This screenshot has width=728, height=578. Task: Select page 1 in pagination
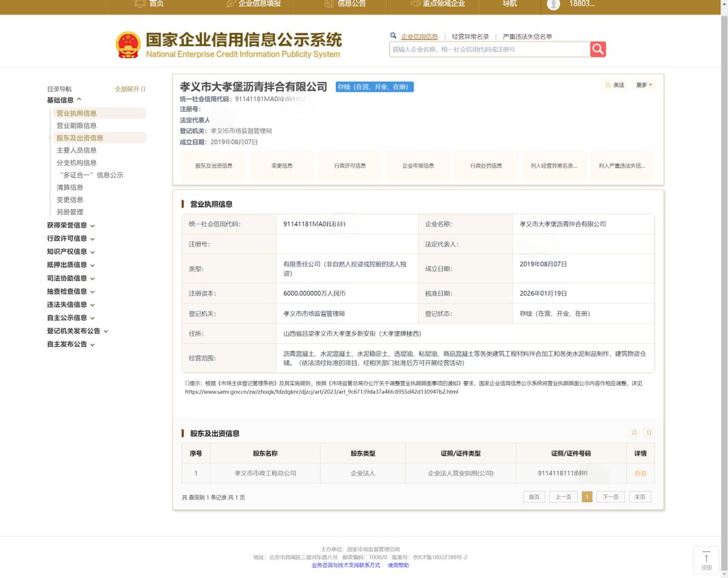pyautogui.click(x=587, y=497)
